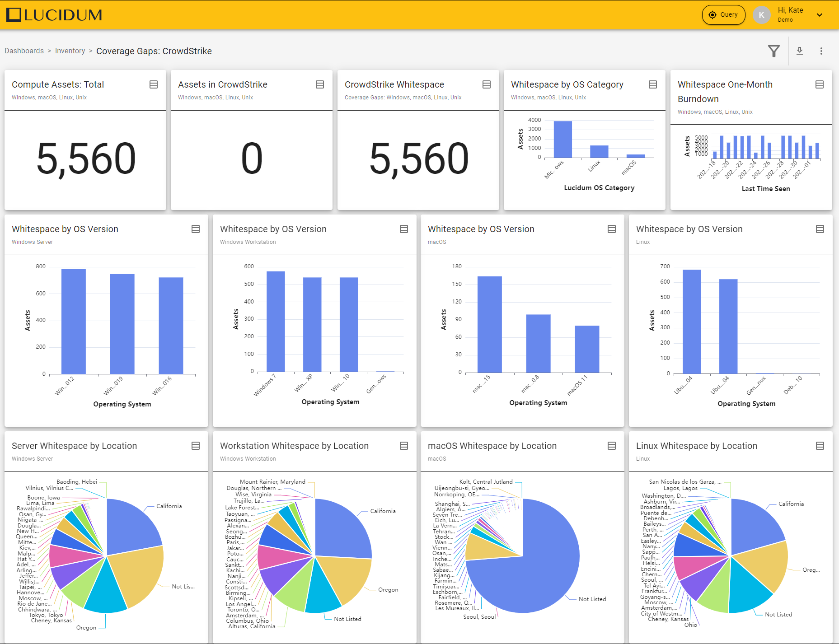839x644 pixels.
Task: Click the Lagos, Lagos label in Linux pie
Action: tap(680, 488)
